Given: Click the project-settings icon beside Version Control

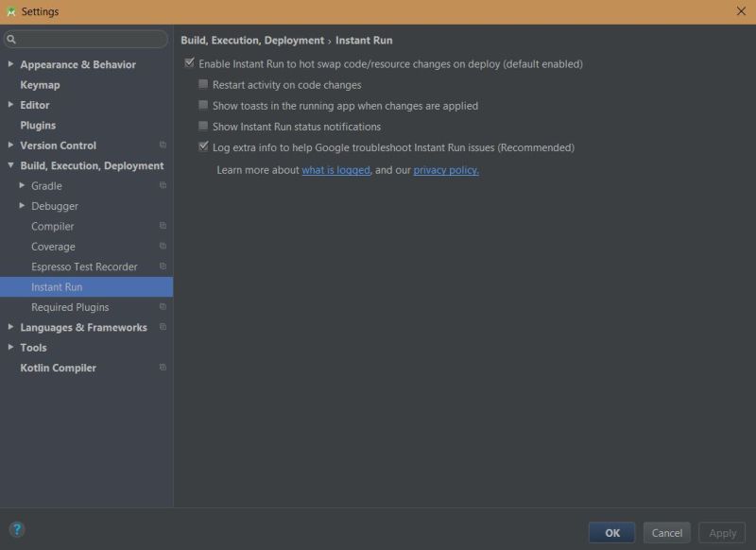Looking at the screenshot, I should tap(160, 145).
